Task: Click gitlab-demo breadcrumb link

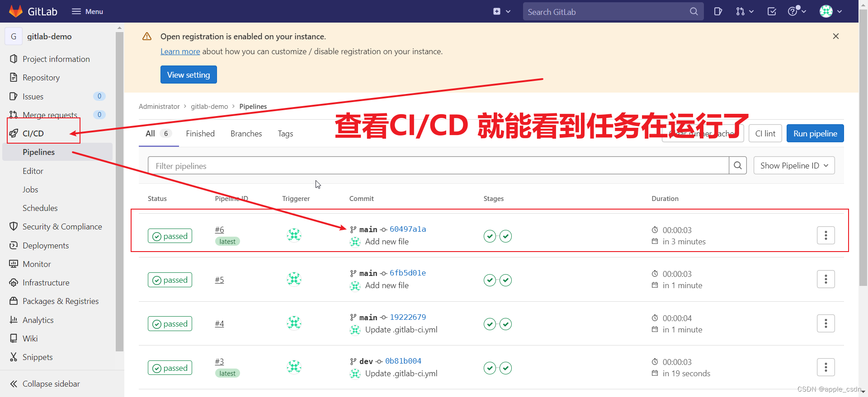Action: pyautogui.click(x=209, y=107)
